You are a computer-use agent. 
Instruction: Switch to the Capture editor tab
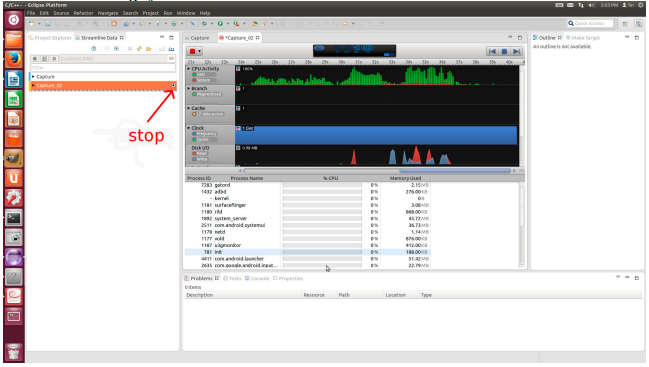[x=197, y=38]
